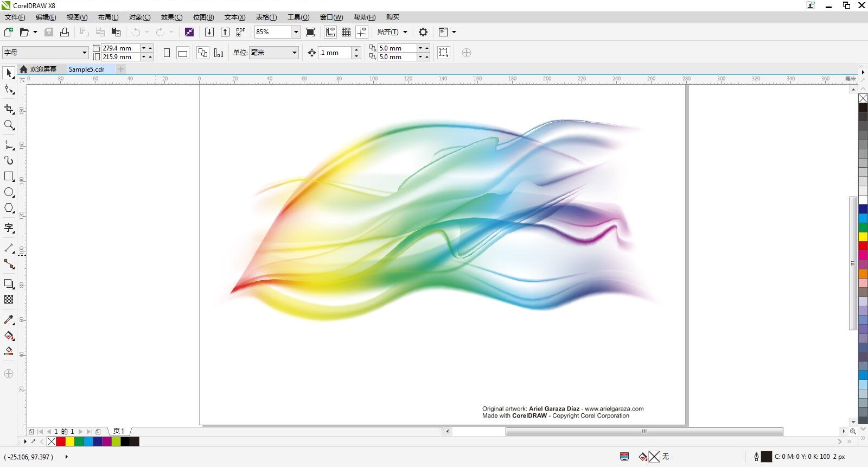Open a file with the folder icon
Viewport: 868px width, 467px height.
tap(24, 32)
